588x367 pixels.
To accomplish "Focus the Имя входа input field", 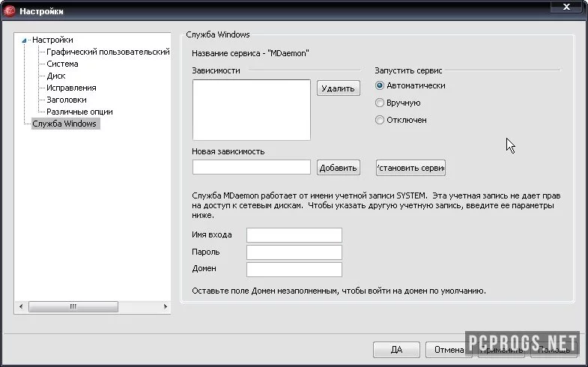I will [x=294, y=235].
